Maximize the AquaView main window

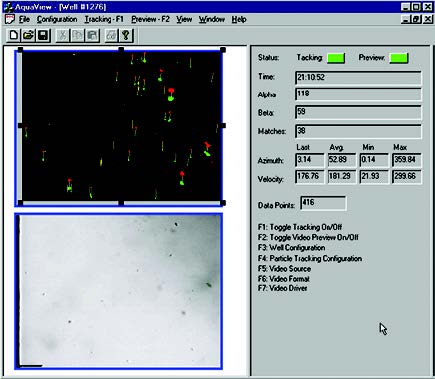pyautogui.click(x=416, y=7)
